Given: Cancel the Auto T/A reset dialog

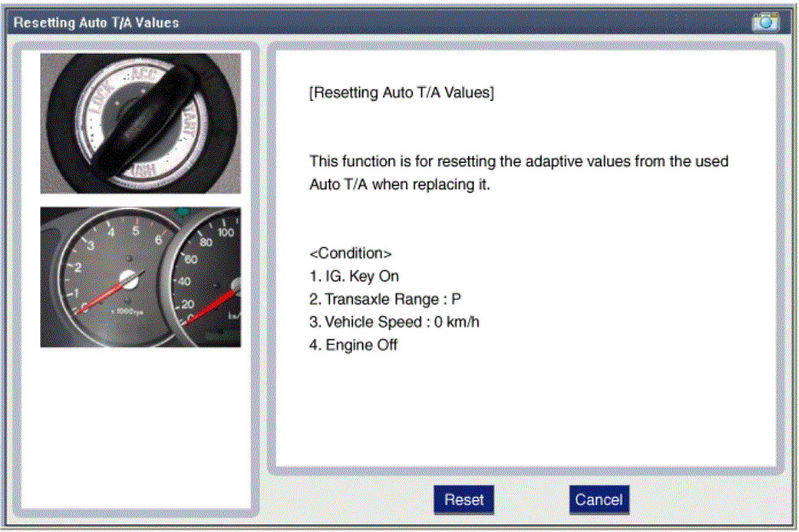Looking at the screenshot, I should [599, 500].
